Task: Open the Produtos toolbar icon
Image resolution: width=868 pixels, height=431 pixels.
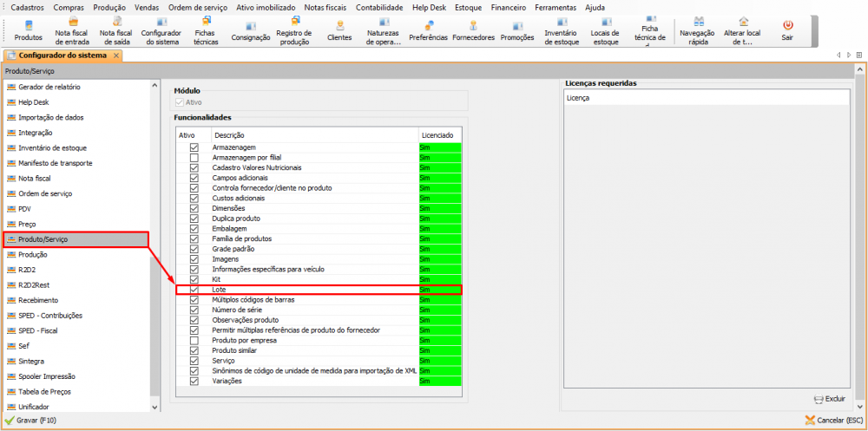Action: point(29,30)
